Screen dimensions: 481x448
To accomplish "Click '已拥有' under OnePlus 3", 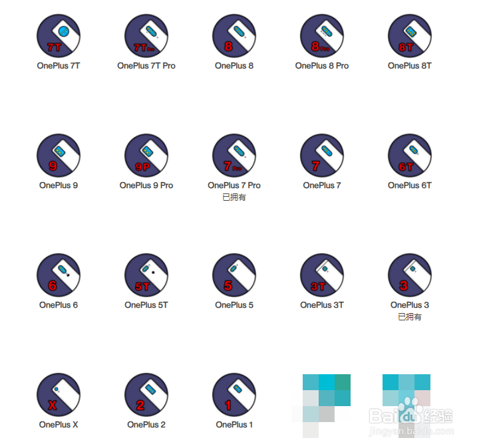I will point(410,317).
